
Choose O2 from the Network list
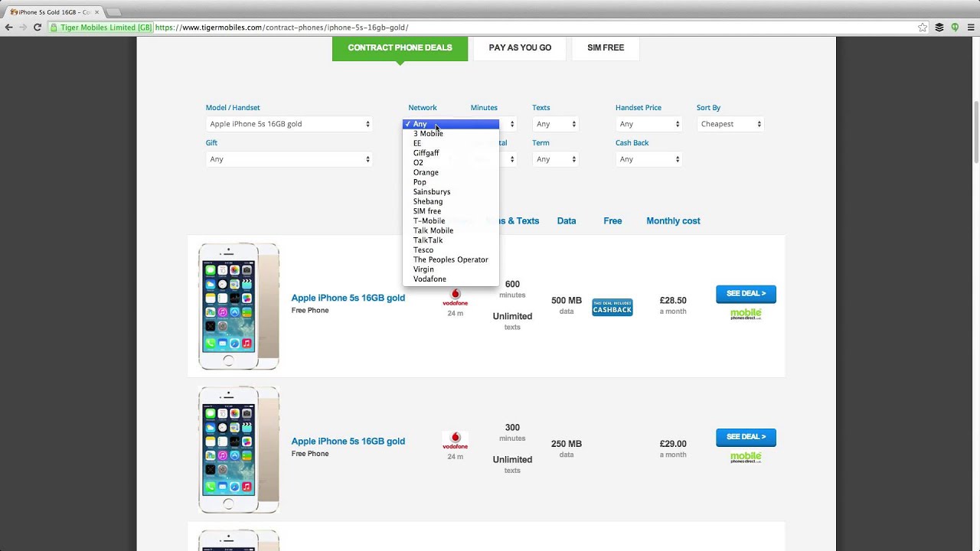click(450, 162)
